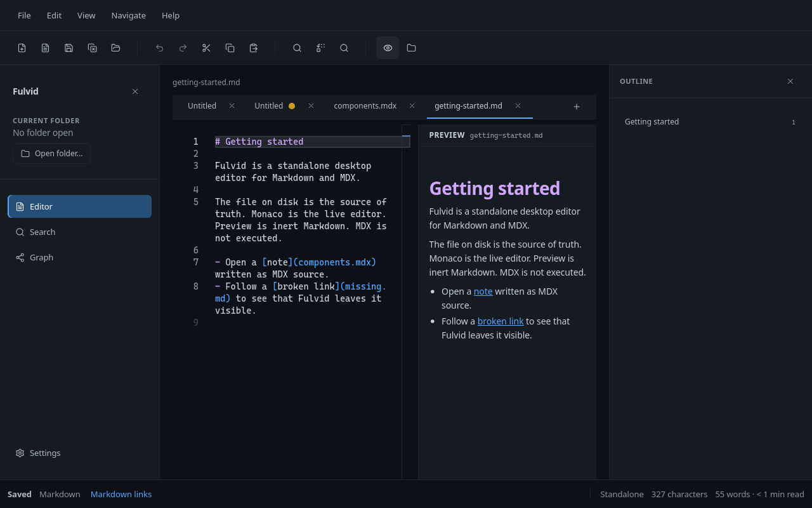Undo the last edit
The image size is (812, 508).
tap(159, 48)
